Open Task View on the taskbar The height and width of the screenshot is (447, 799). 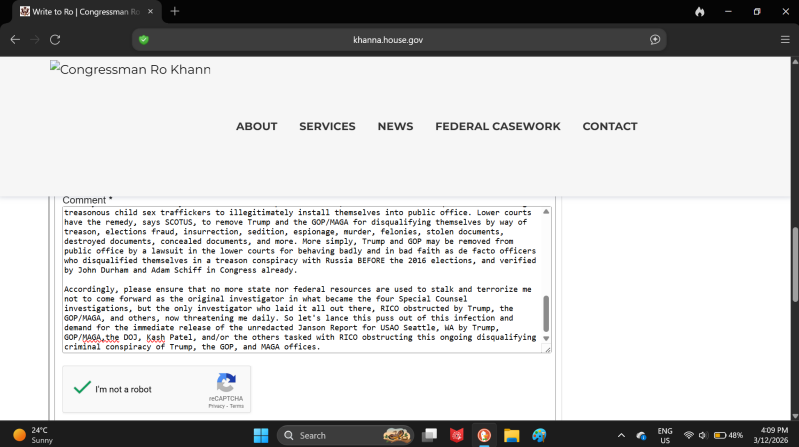tap(430, 435)
